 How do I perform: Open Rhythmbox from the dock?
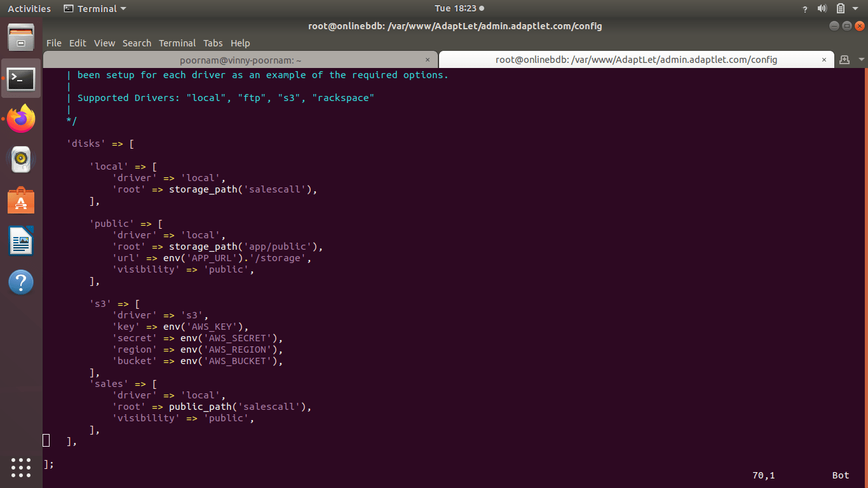coord(21,159)
